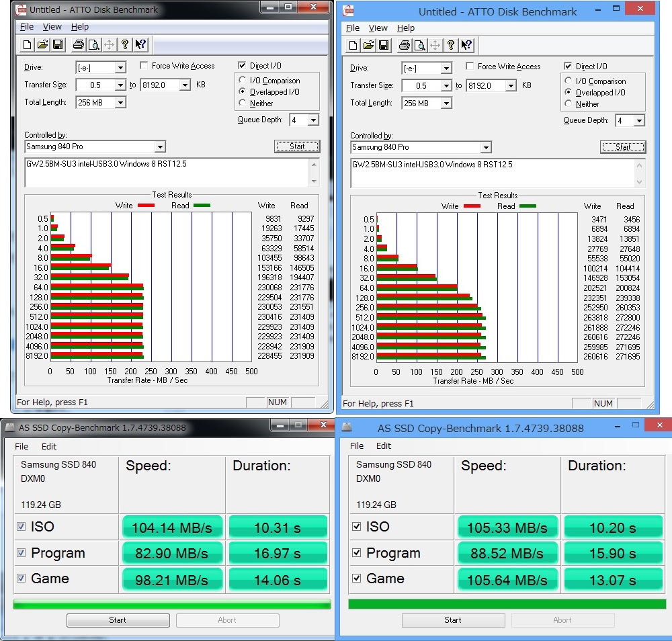The width and height of the screenshot is (672, 641).
Task: Click the right AS SSD Copy-Benchmark title icon
Action: (347, 427)
